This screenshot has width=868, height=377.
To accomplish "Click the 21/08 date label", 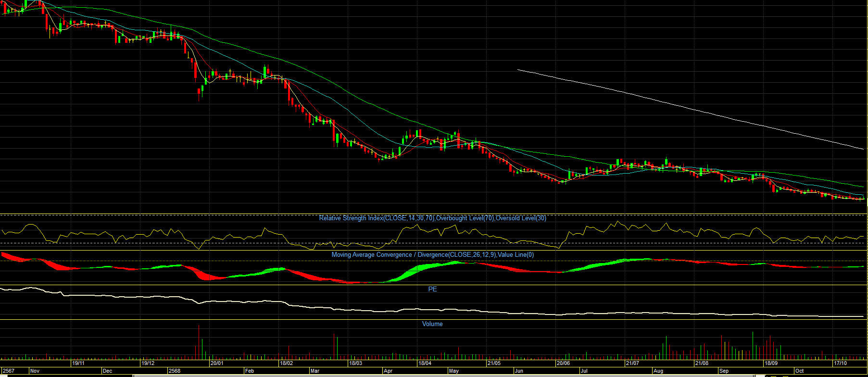I will pyautogui.click(x=702, y=364).
